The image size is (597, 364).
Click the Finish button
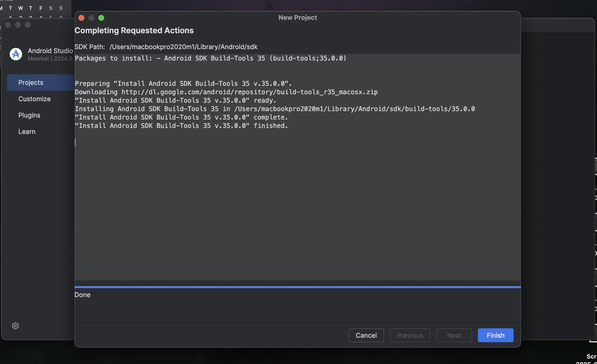coord(496,335)
